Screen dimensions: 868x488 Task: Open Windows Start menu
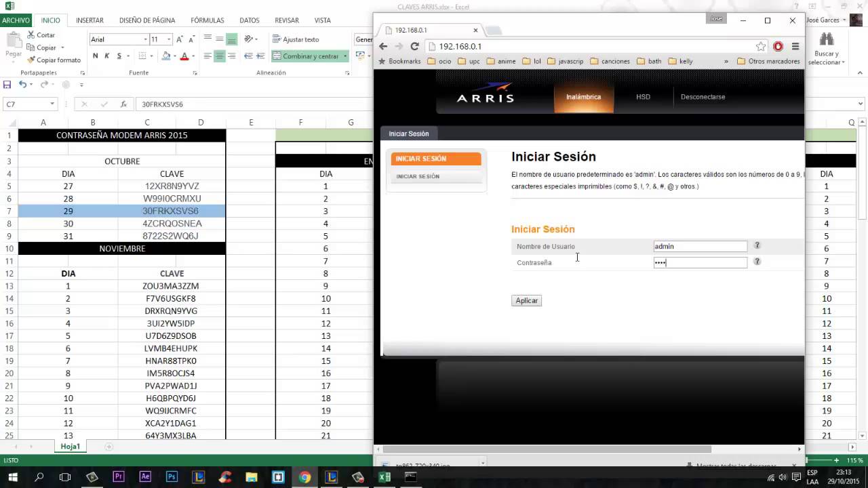(x=13, y=477)
